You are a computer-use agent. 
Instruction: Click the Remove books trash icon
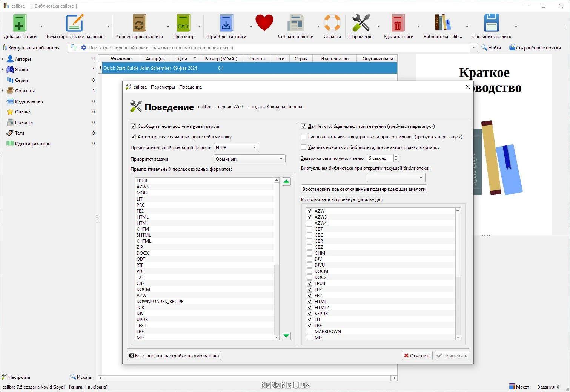click(398, 23)
